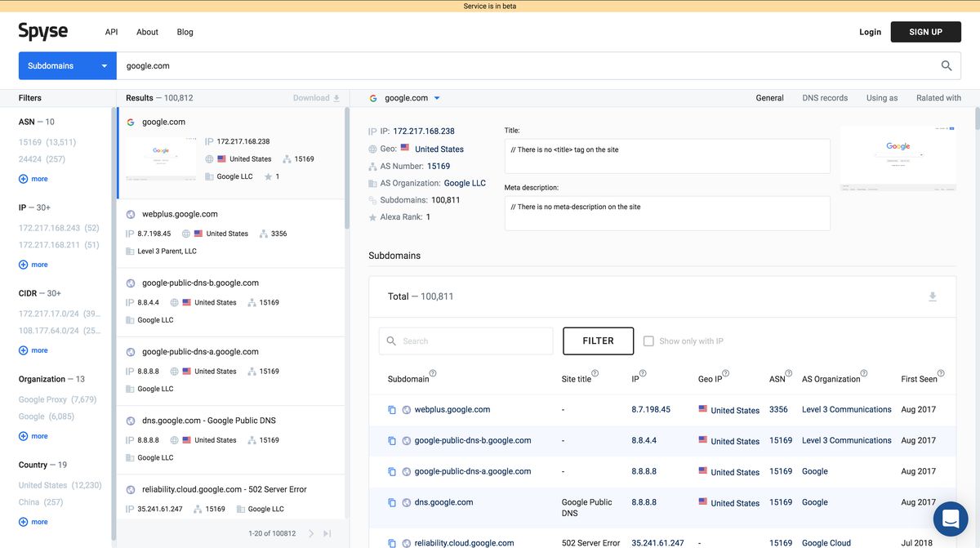Image resolution: width=980 pixels, height=548 pixels.
Task: Open the google.com domain selector dropdown
Action: point(439,97)
